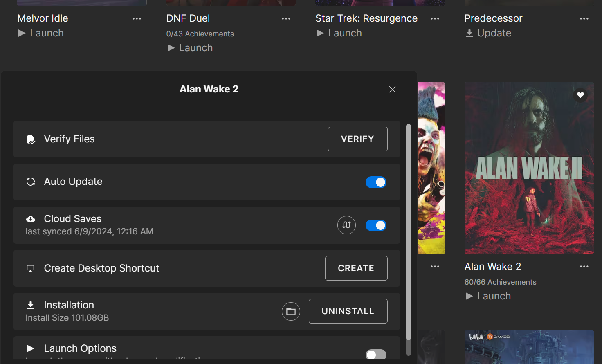
Task: Click the Predecessor update download icon
Action: point(469,33)
